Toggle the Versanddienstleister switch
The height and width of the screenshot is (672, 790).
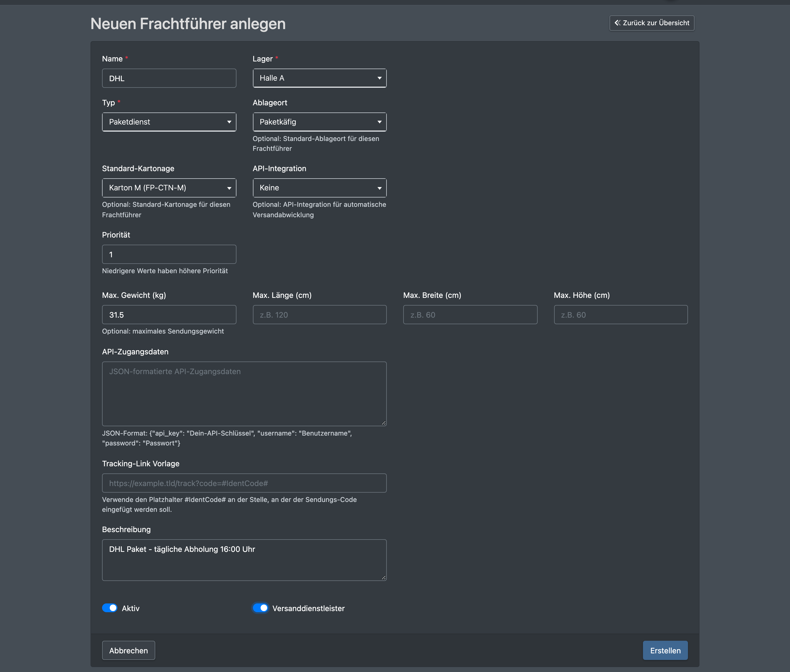tap(261, 608)
